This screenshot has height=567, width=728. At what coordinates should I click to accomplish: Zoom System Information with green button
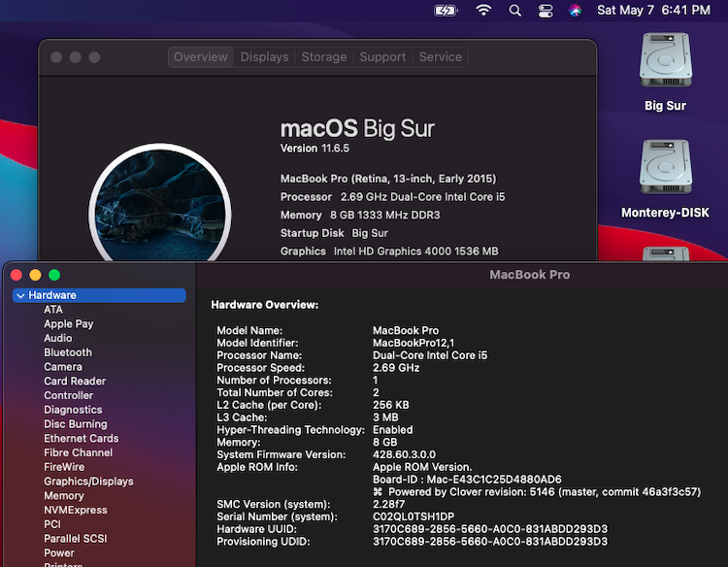click(54, 275)
